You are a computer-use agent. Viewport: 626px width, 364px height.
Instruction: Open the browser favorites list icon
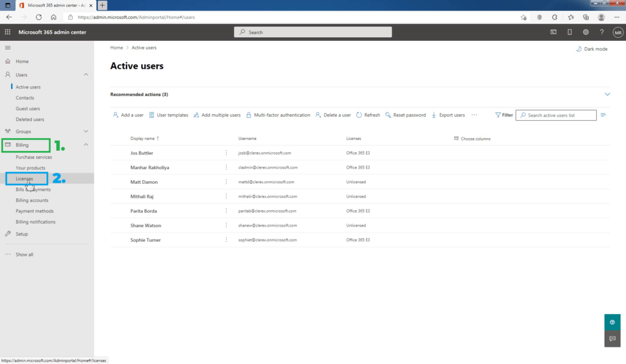point(571,17)
